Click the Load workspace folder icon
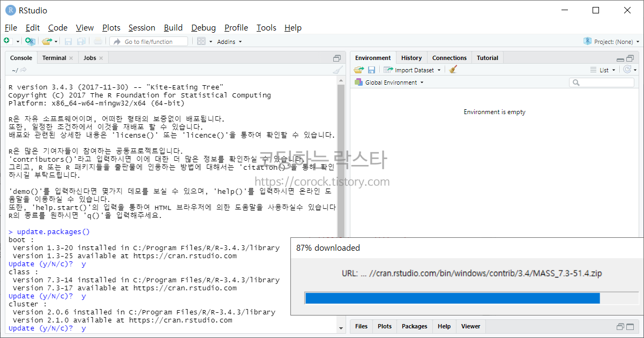 point(359,70)
